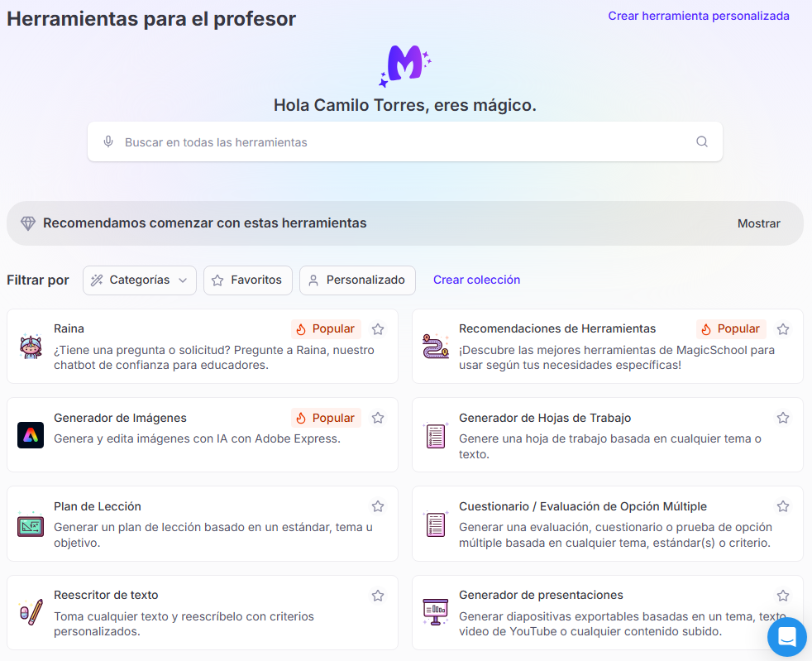The width and height of the screenshot is (812, 661).
Task: Click the Adobe Express image generator icon
Action: click(31, 435)
